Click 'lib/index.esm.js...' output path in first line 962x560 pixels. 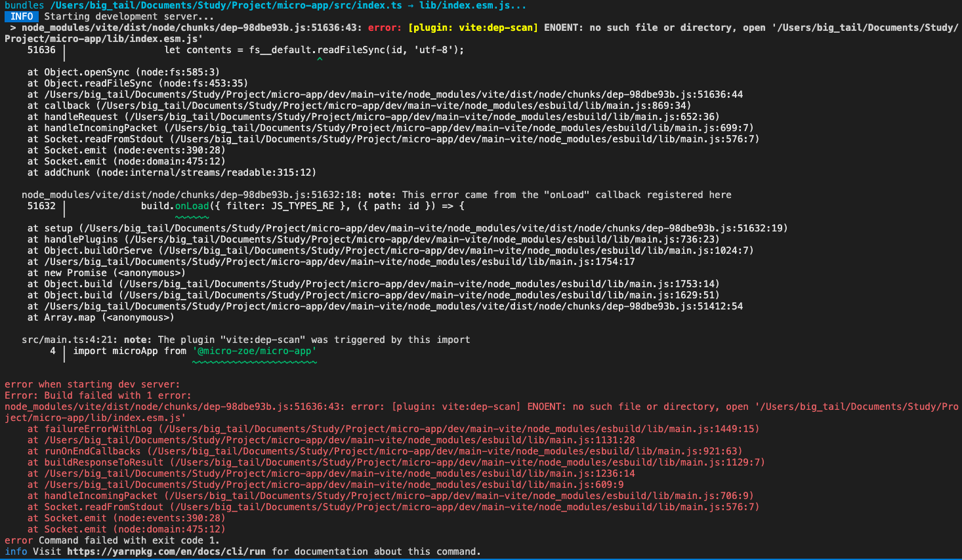pos(472,5)
